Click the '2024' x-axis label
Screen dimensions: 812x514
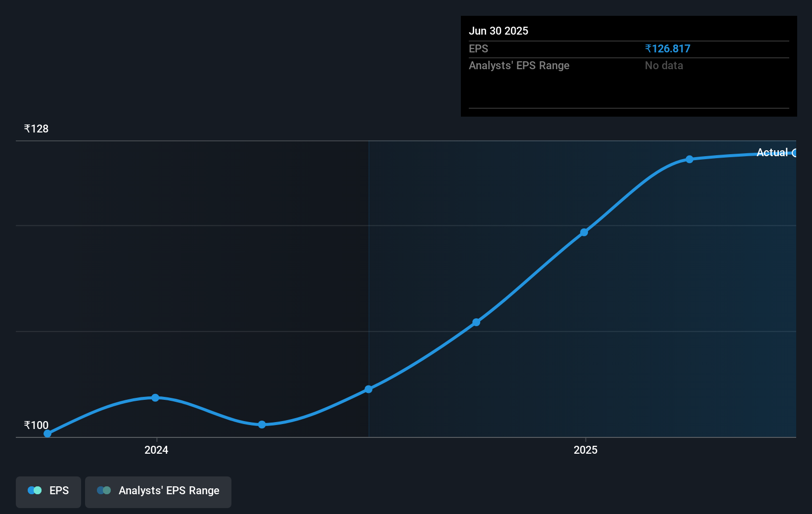[156, 450]
